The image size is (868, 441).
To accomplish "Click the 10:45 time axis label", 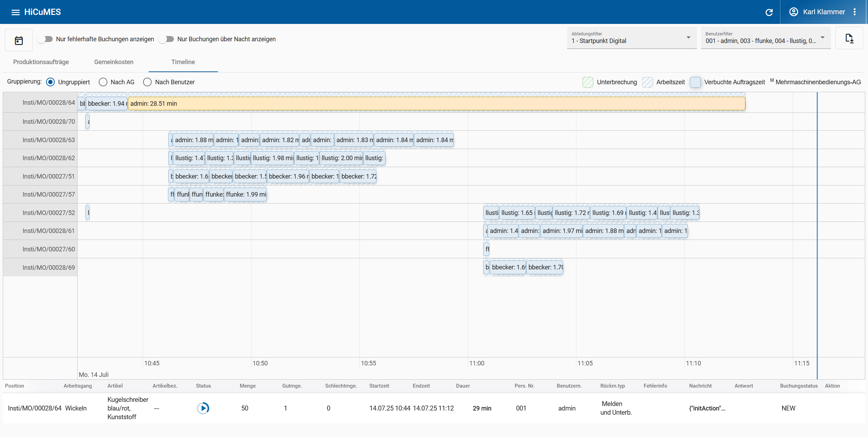I will click(152, 363).
